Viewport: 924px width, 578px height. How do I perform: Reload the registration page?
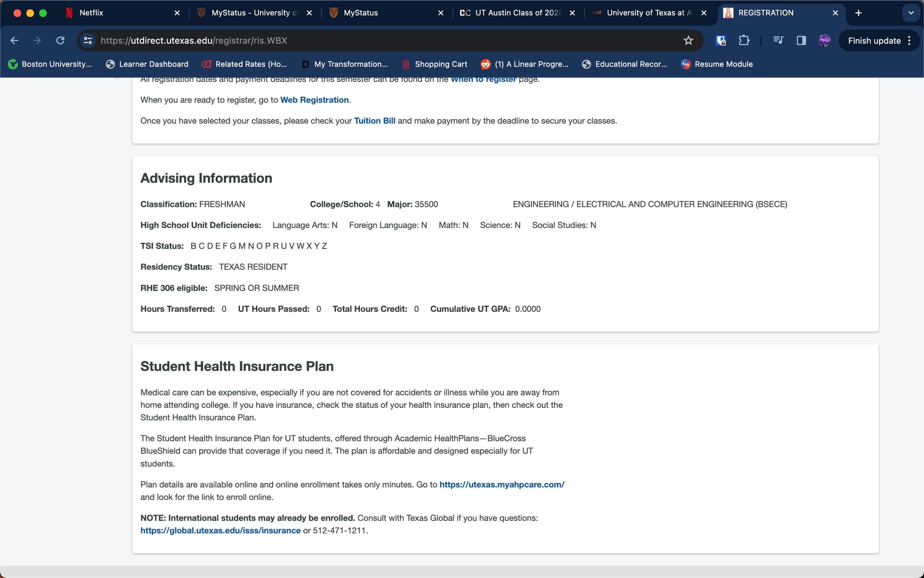(60, 40)
